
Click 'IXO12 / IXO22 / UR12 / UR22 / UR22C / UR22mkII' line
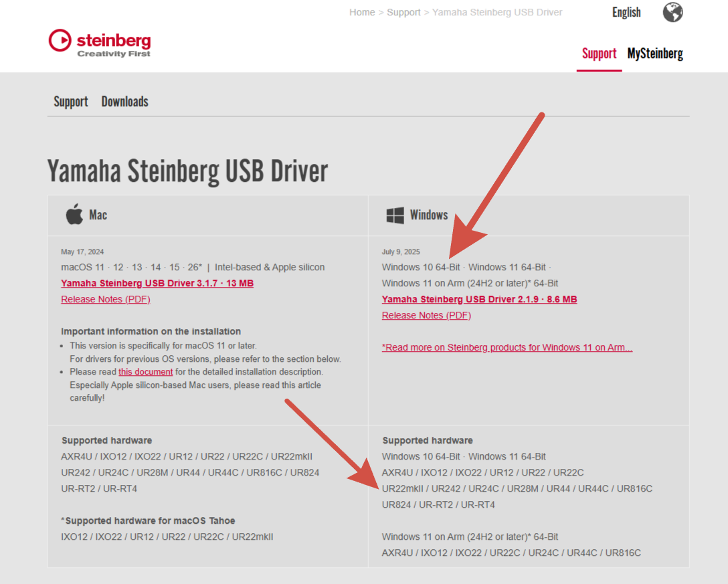pos(167,537)
